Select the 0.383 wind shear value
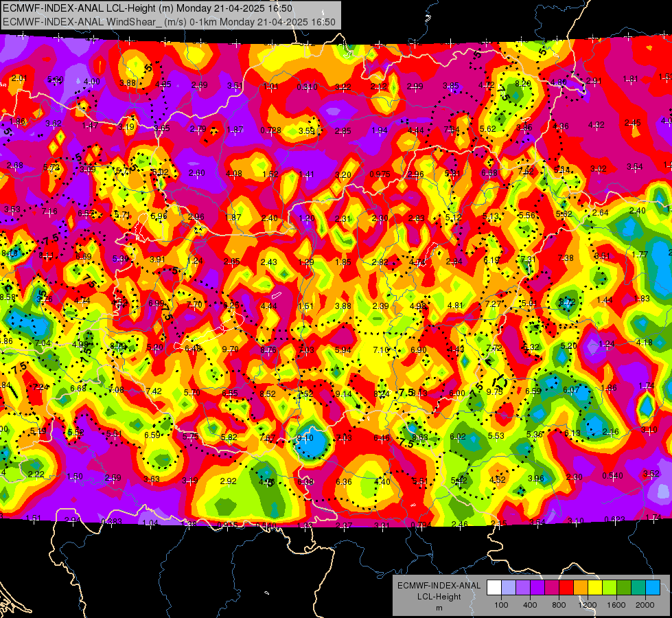Viewport: 672px width, 618px height. pos(111,521)
